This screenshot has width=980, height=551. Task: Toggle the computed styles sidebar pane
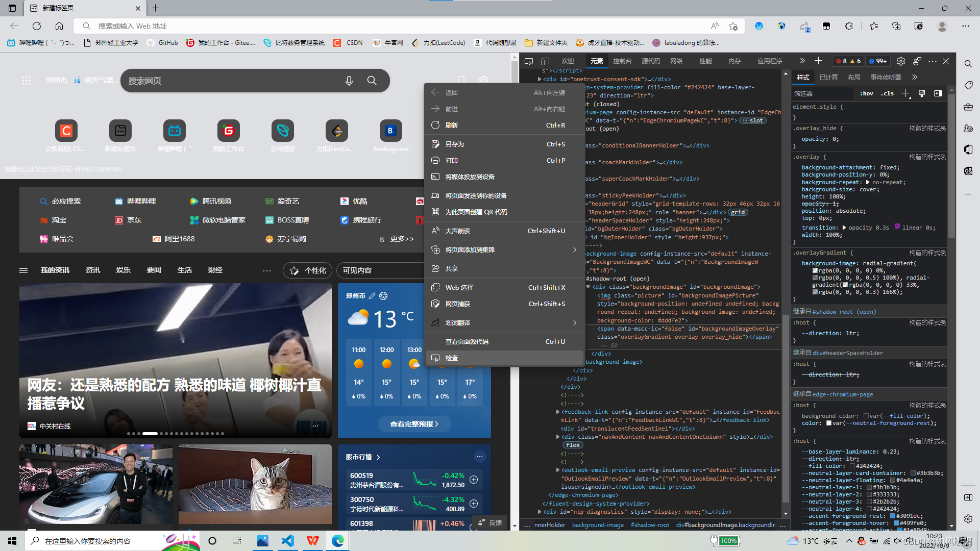(938, 93)
